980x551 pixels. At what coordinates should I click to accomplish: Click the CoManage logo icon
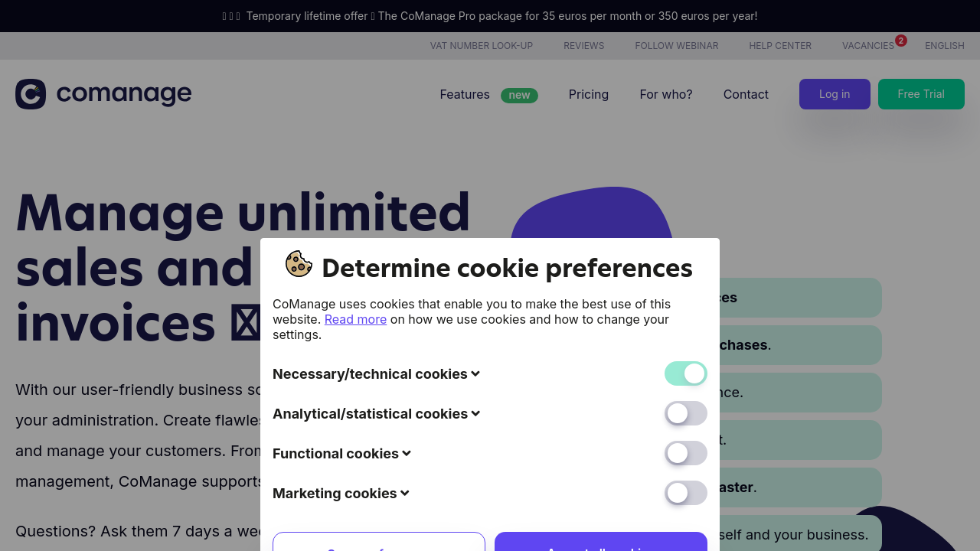pos(31,94)
